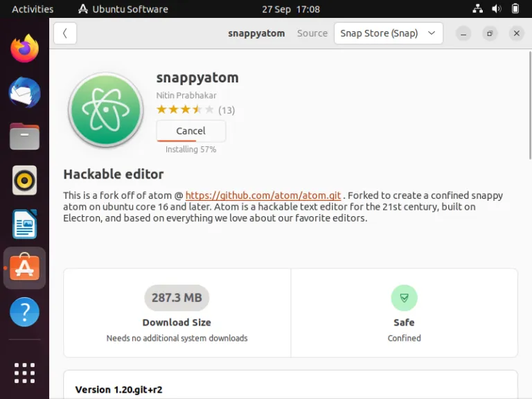Click the Ubuntu Software dock icon
Viewport: 532px width, 399px height.
[24, 268]
